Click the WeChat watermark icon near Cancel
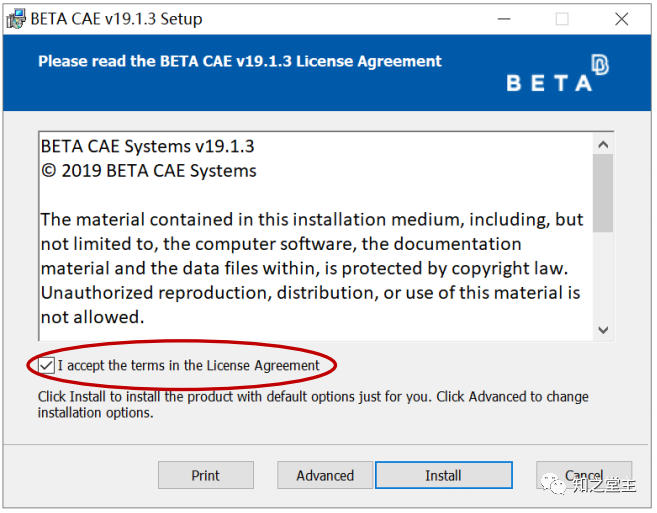The width and height of the screenshot is (657, 513). point(554,484)
